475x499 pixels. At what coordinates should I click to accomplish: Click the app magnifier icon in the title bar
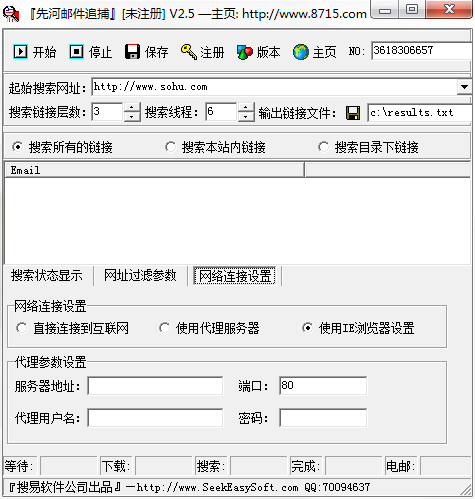[11, 14]
